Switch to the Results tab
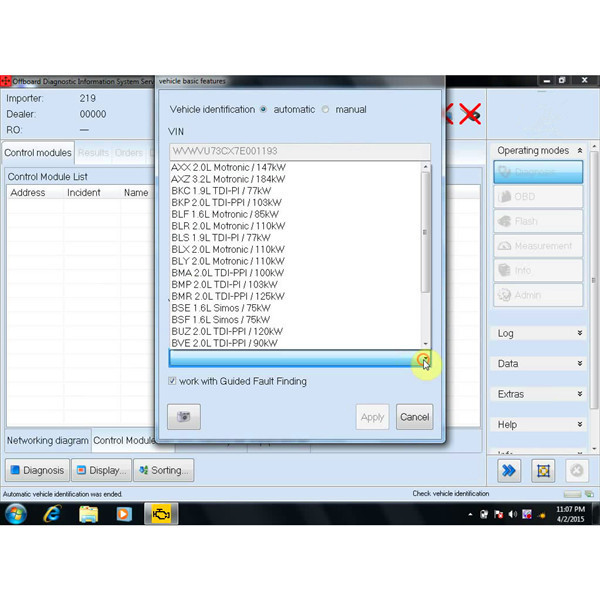The image size is (600, 600). [93, 153]
